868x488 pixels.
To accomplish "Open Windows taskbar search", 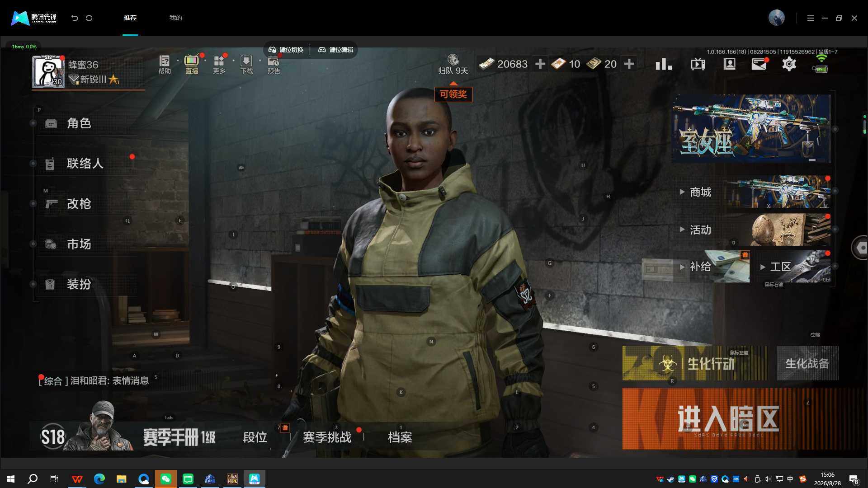I will [x=33, y=479].
